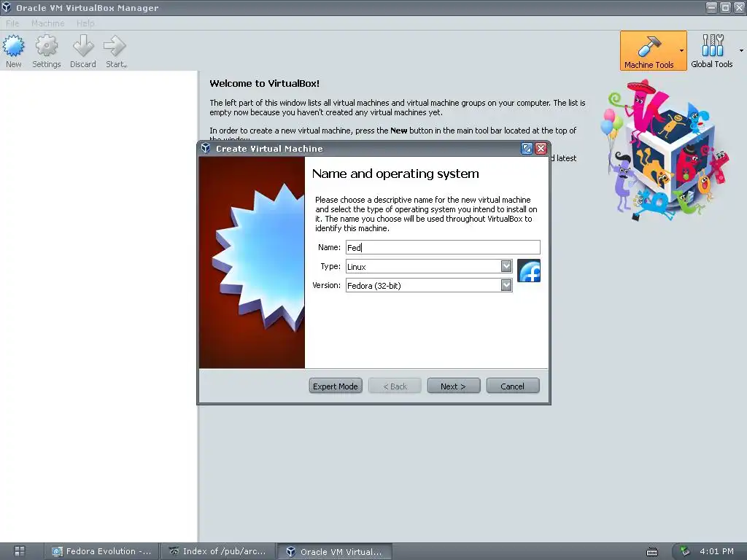The height and width of the screenshot is (560, 747).
Task: Click the network tray icon near clock
Action: 684,551
